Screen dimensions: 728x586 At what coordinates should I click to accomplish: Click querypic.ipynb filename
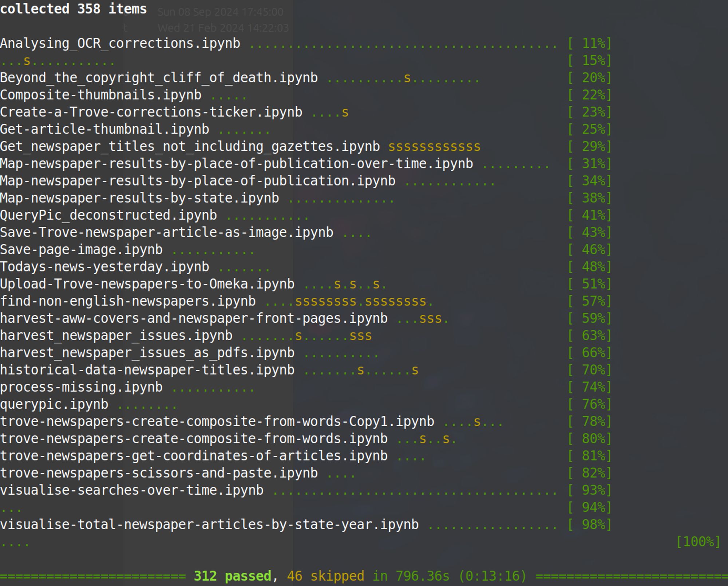click(54, 404)
